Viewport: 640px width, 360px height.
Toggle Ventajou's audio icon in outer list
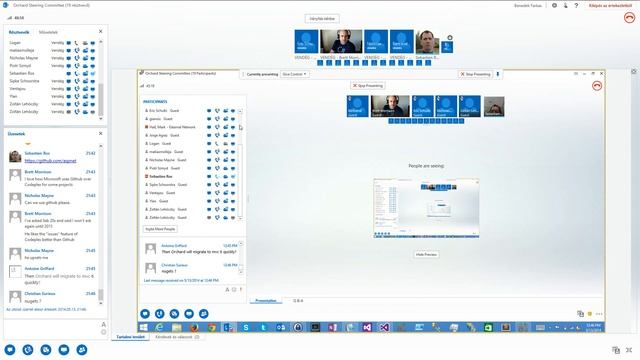click(x=77, y=89)
